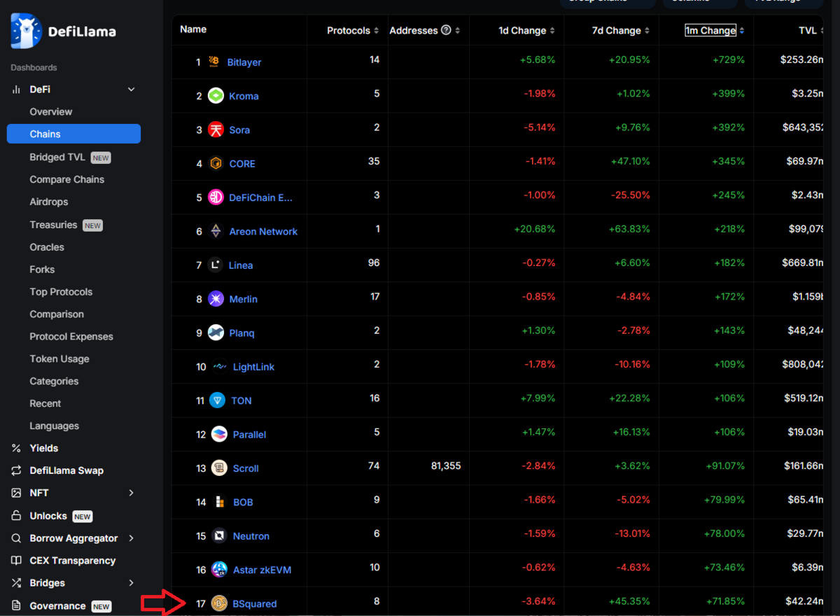Sort table by Addresses column arrows

(x=458, y=31)
